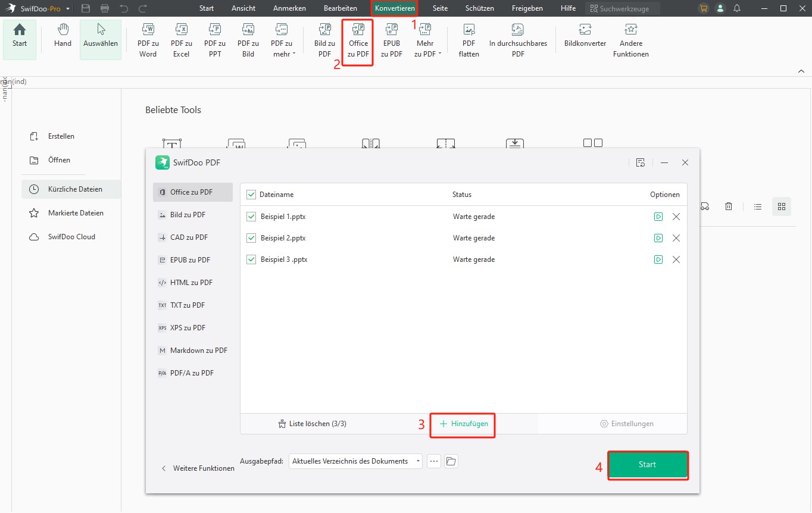Switch to the Bearbeiten tab

click(341, 8)
